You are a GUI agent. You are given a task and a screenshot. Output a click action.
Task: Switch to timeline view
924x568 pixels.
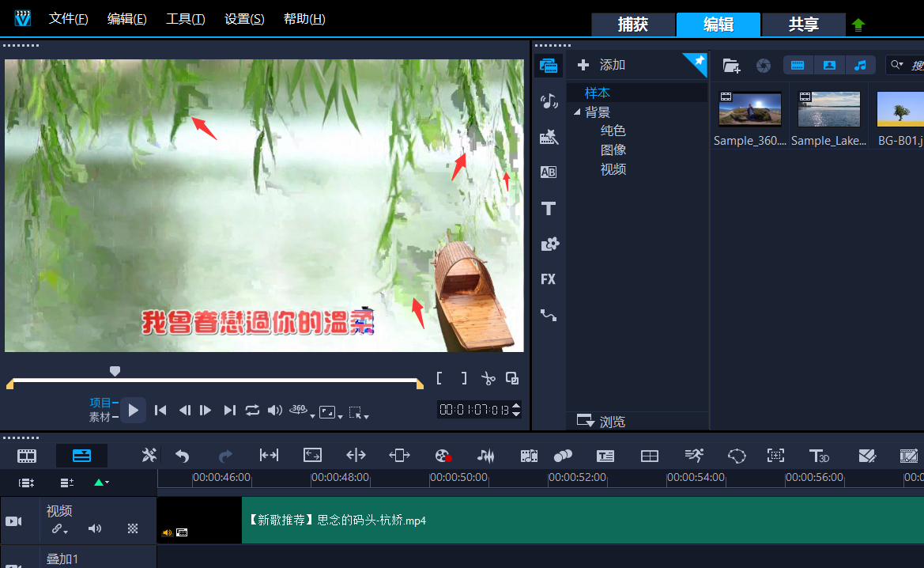pos(81,456)
